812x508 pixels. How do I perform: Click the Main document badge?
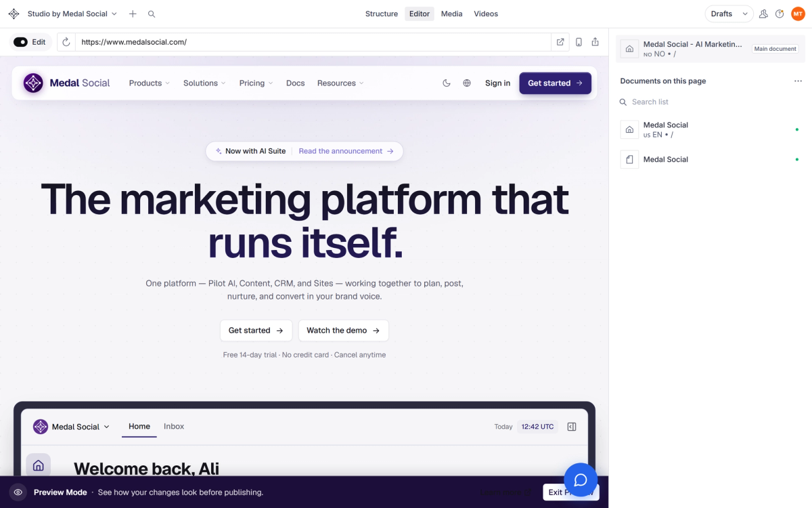click(x=775, y=49)
